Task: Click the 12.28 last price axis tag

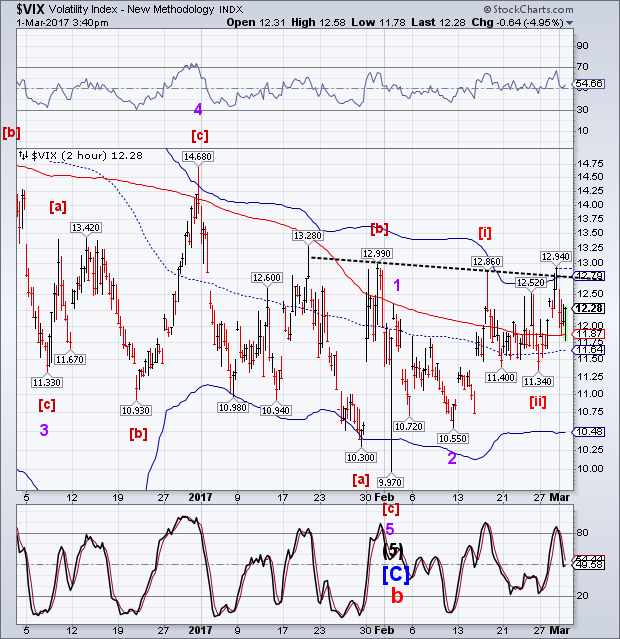Action: [589, 308]
